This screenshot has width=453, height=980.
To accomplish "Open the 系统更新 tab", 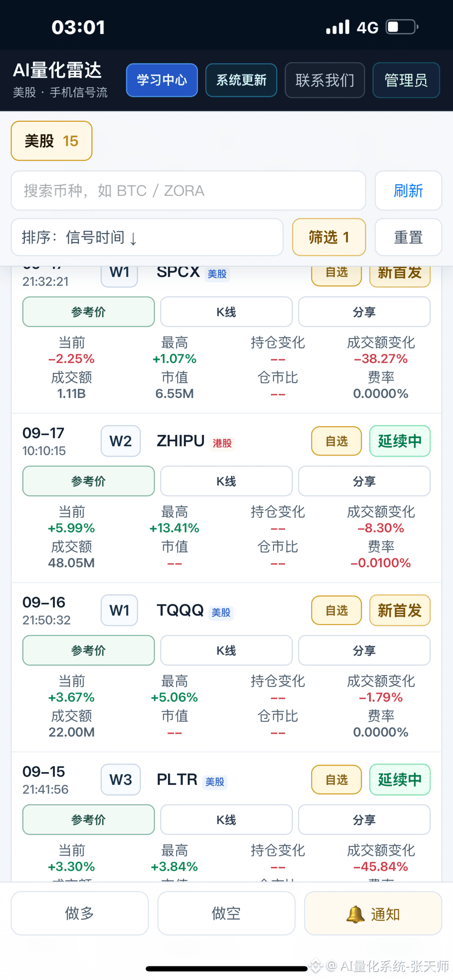I will [241, 80].
